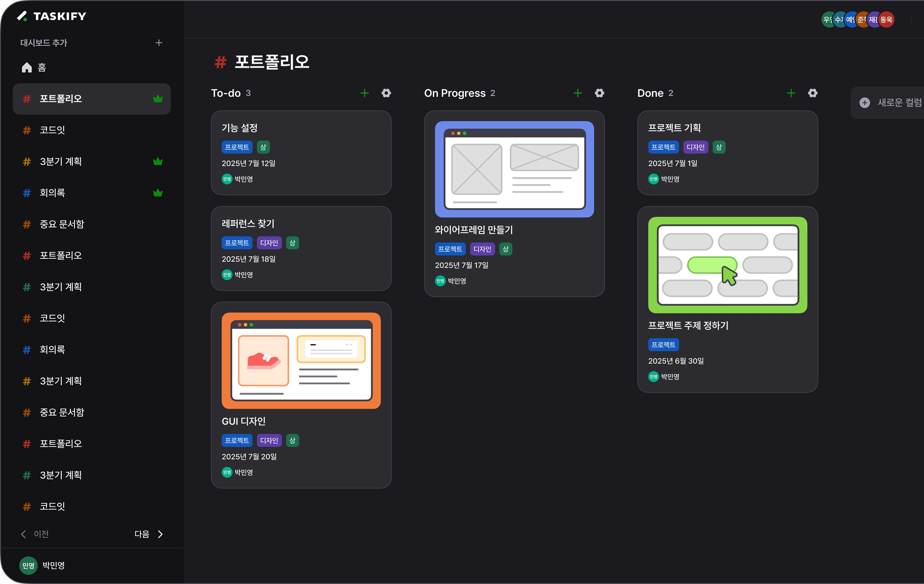Viewport: 924px width, 584px height.
Task: Select the 중요 문서함 dashboard
Action: pos(62,224)
